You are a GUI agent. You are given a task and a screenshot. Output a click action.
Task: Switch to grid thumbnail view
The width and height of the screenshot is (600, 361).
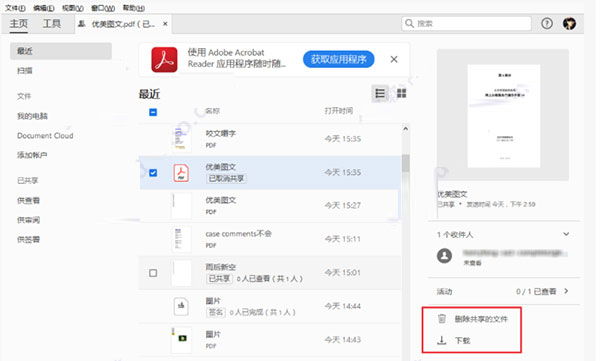(x=401, y=93)
